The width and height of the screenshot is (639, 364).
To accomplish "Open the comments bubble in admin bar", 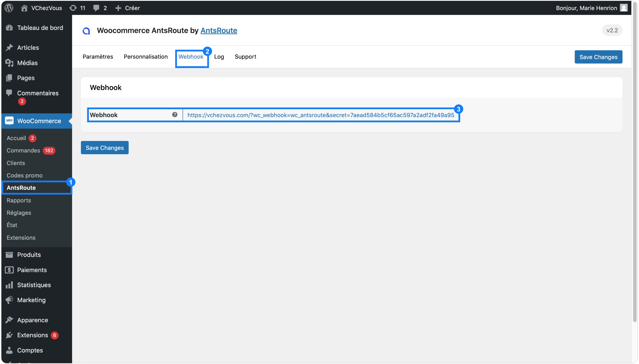I will coord(96,8).
